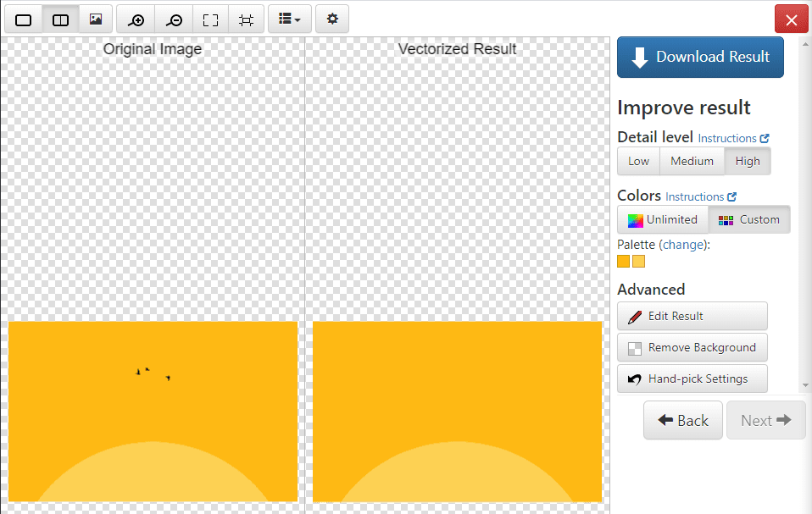Select the image-only view icon
Image resolution: width=812 pixels, height=514 pixels.
point(95,19)
